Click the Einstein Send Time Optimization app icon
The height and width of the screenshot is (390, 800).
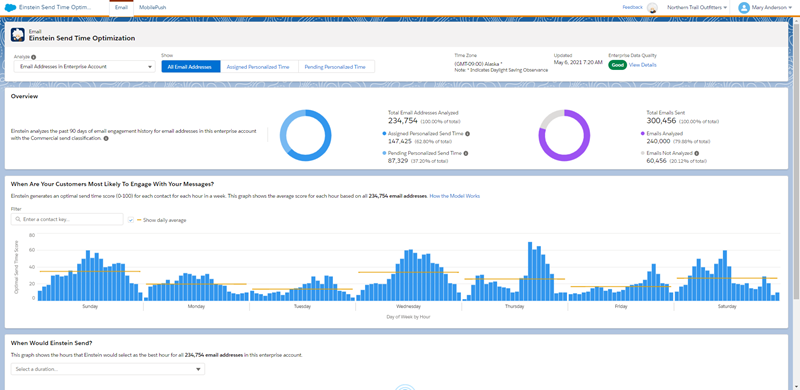tap(18, 35)
